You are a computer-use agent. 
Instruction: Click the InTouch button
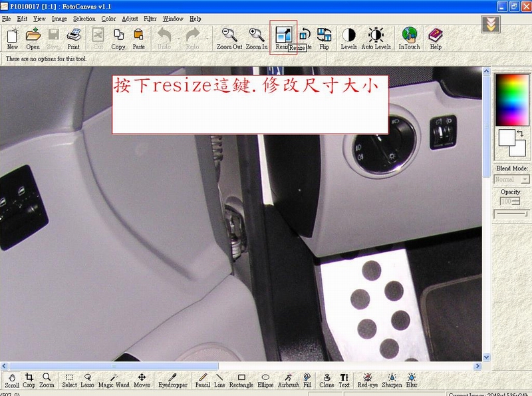coord(409,38)
